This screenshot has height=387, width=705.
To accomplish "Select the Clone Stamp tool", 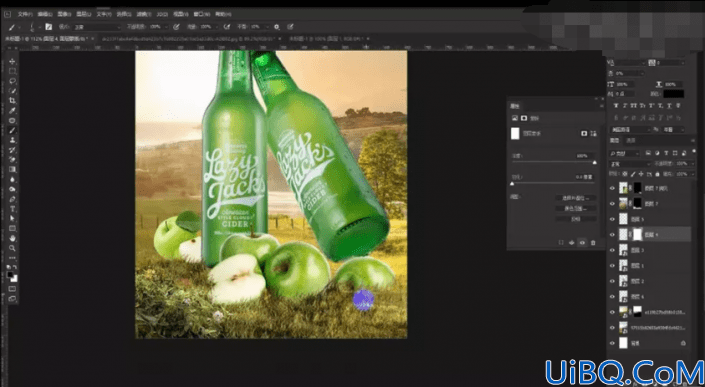I will 13,140.
